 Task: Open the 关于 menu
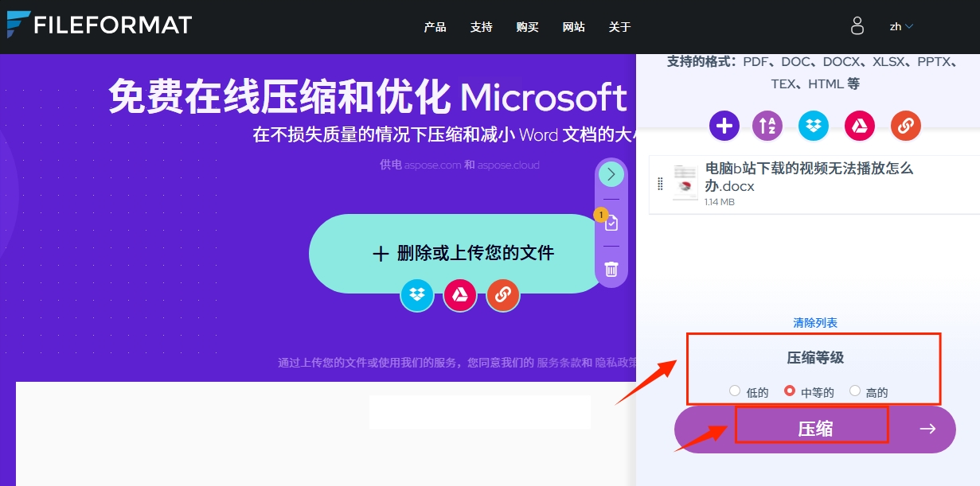click(x=620, y=27)
